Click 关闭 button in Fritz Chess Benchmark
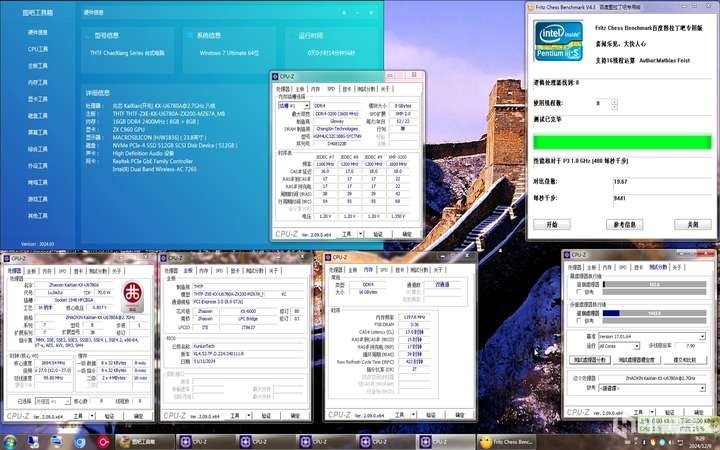Screen dimensions: 720x450 tap(692, 225)
